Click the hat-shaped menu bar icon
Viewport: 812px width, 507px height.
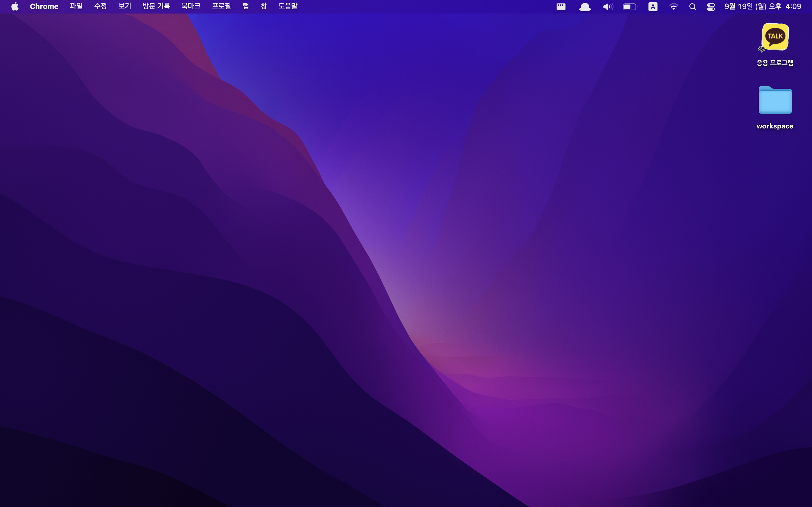click(585, 7)
